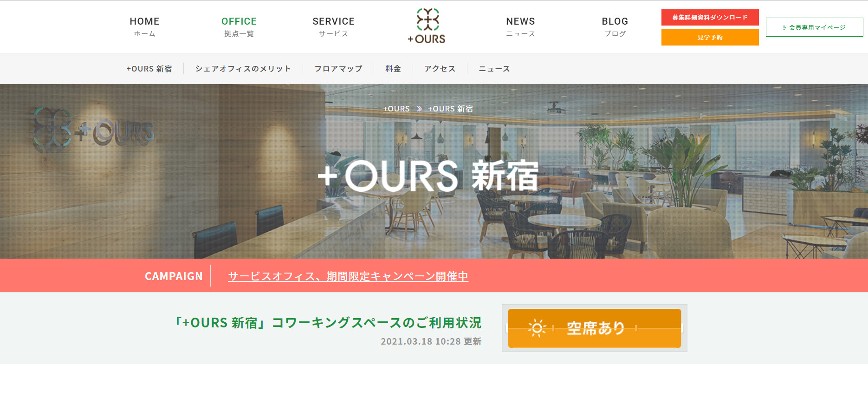868x411 pixels.
Task: Click the sun icon on availability banner
Action: (537, 328)
